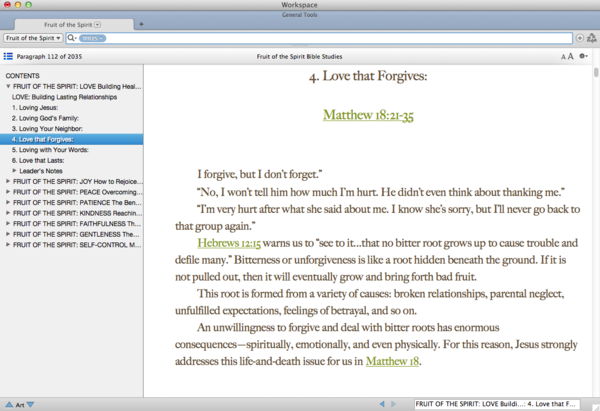Click the vertical scrollbar thumb
Image resolution: width=600 pixels, height=411 pixels.
[596, 72]
